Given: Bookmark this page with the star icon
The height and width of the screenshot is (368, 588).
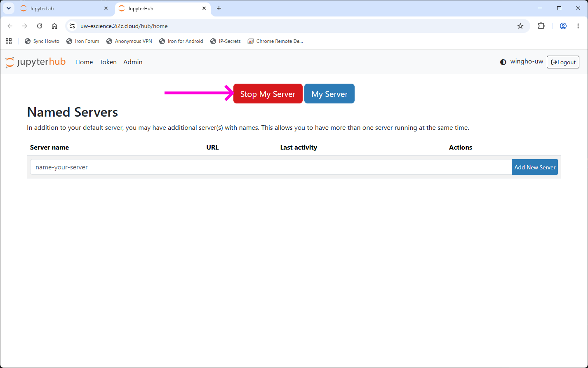Looking at the screenshot, I should coord(520,26).
